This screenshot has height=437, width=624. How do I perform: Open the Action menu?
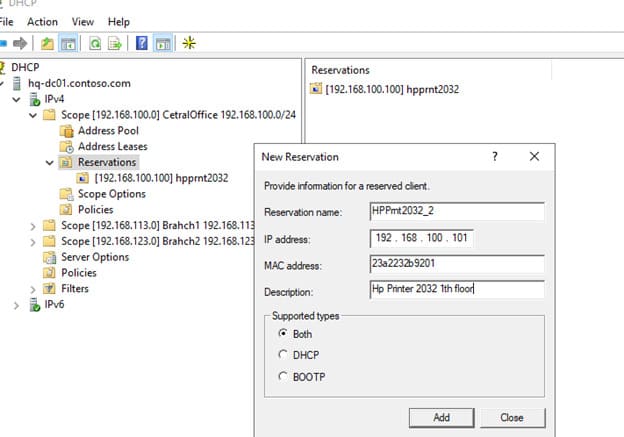point(42,22)
